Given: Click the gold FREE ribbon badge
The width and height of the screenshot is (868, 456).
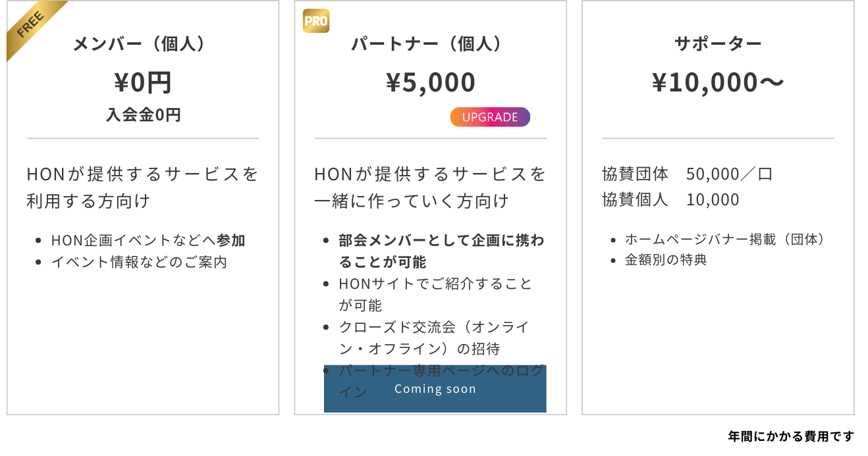Looking at the screenshot, I should [x=33, y=28].
